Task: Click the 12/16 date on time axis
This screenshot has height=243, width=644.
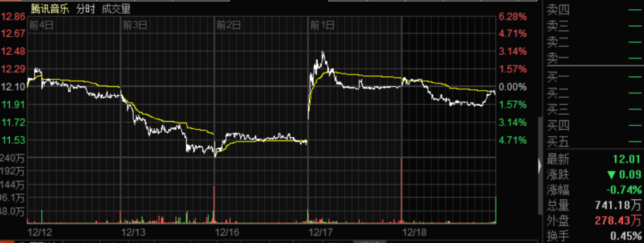Action: coord(228,232)
